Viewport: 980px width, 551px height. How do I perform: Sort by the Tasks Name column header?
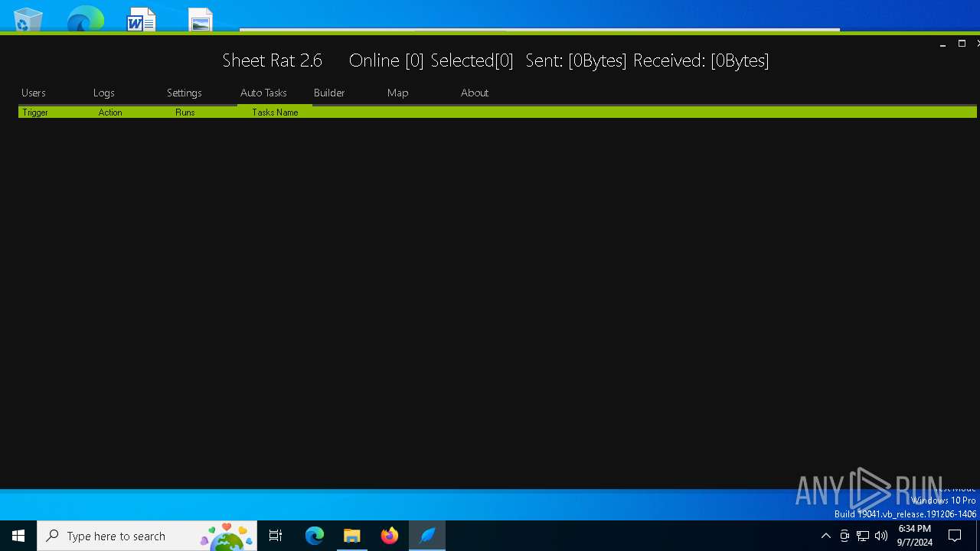pos(275,112)
